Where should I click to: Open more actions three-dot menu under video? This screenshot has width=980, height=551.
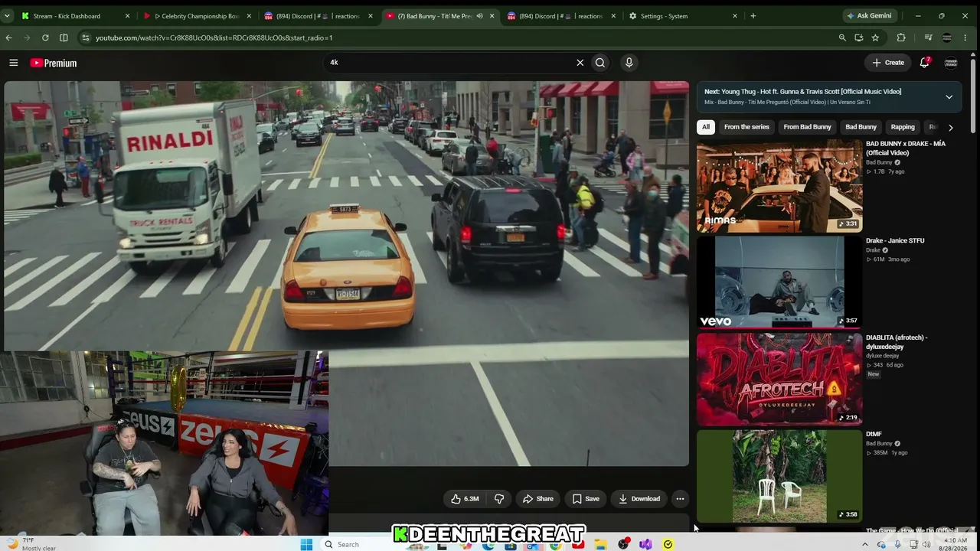680,499
